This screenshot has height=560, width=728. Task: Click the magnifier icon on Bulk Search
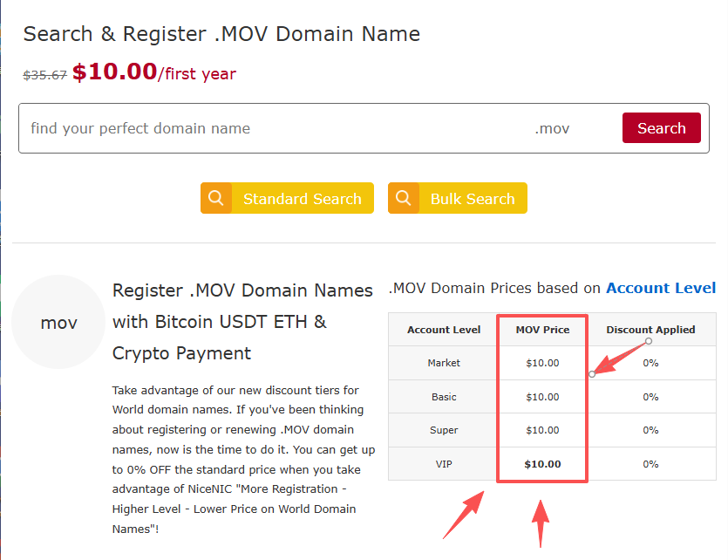pyautogui.click(x=404, y=198)
